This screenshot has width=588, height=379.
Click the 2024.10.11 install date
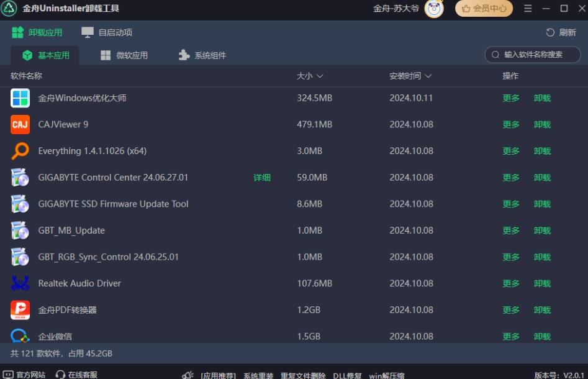411,98
